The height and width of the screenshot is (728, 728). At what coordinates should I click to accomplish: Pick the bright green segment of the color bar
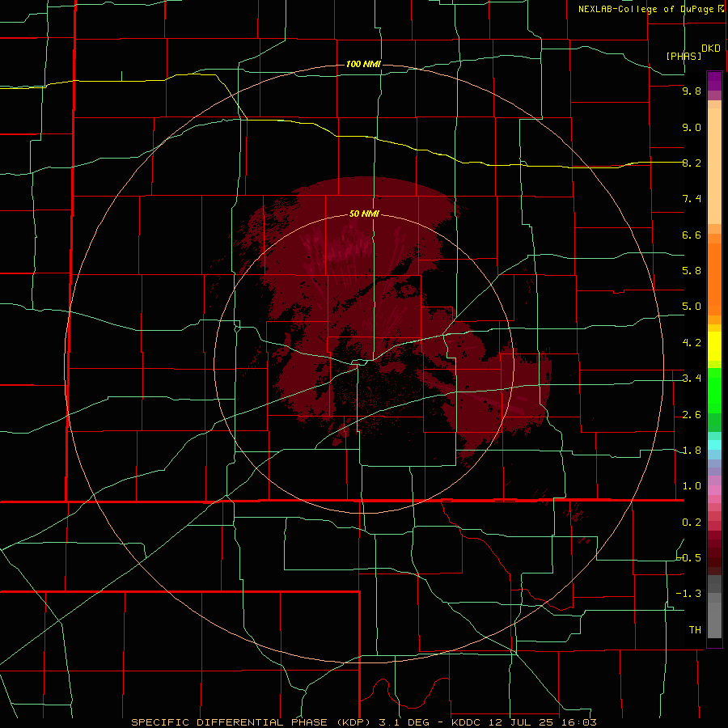(714, 391)
